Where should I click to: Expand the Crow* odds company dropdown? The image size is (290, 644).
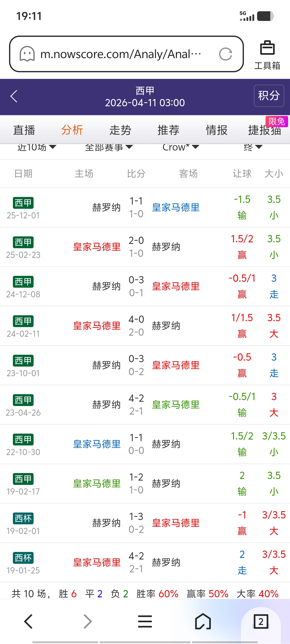(x=181, y=147)
